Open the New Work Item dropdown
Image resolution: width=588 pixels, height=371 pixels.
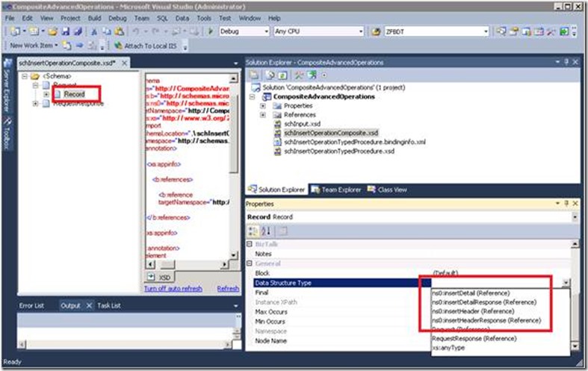[57, 46]
